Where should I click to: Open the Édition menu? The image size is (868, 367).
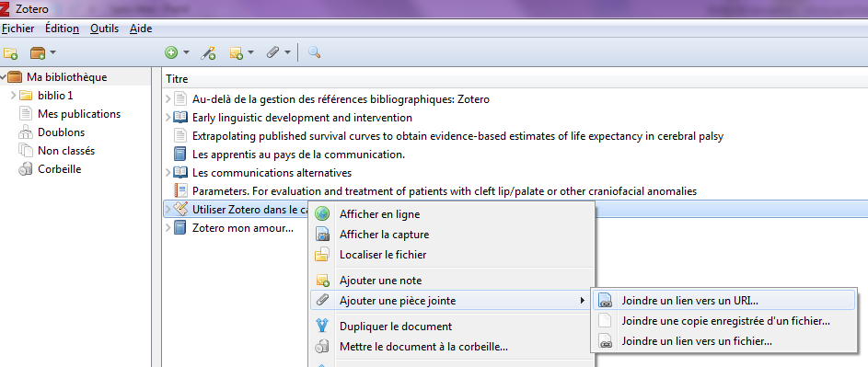[62, 29]
